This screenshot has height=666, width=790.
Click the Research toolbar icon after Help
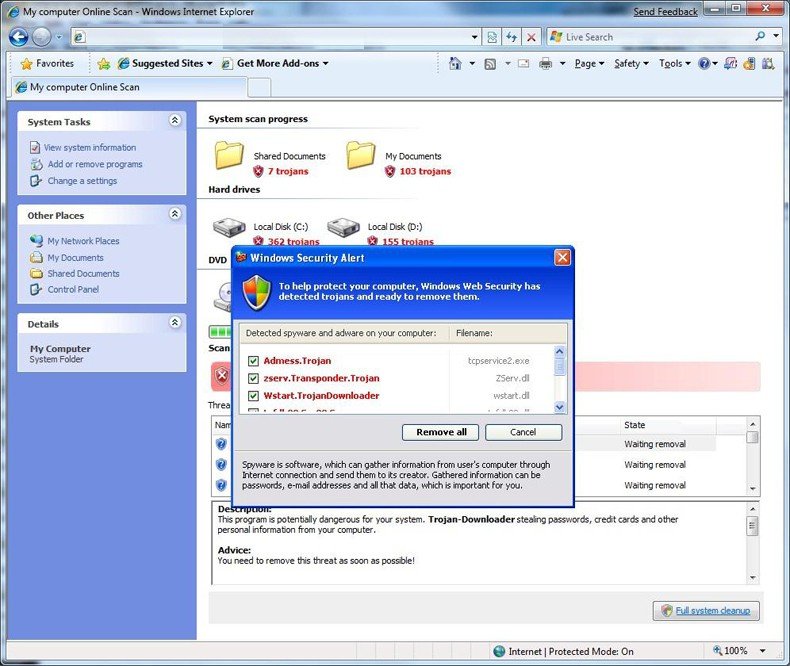coord(730,63)
